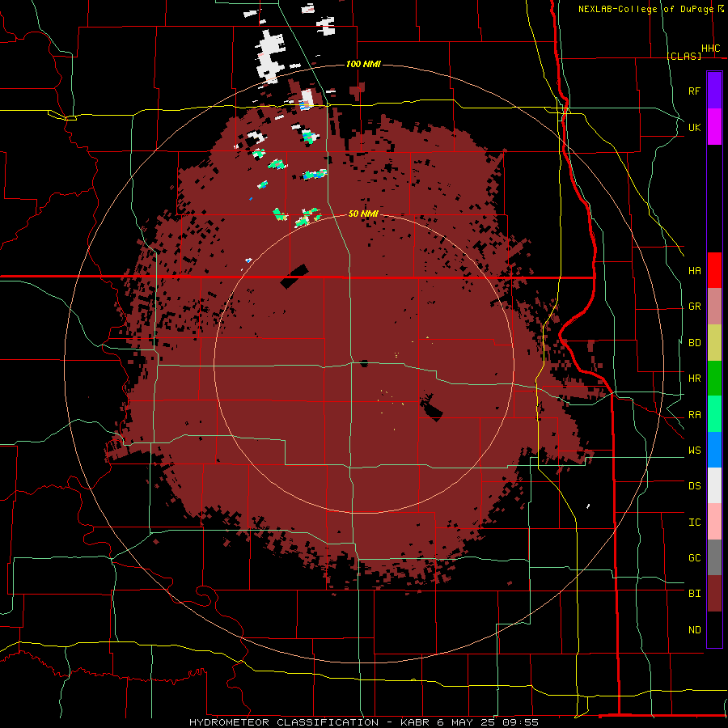
Task: Click the WS legend label
Action: point(695,451)
